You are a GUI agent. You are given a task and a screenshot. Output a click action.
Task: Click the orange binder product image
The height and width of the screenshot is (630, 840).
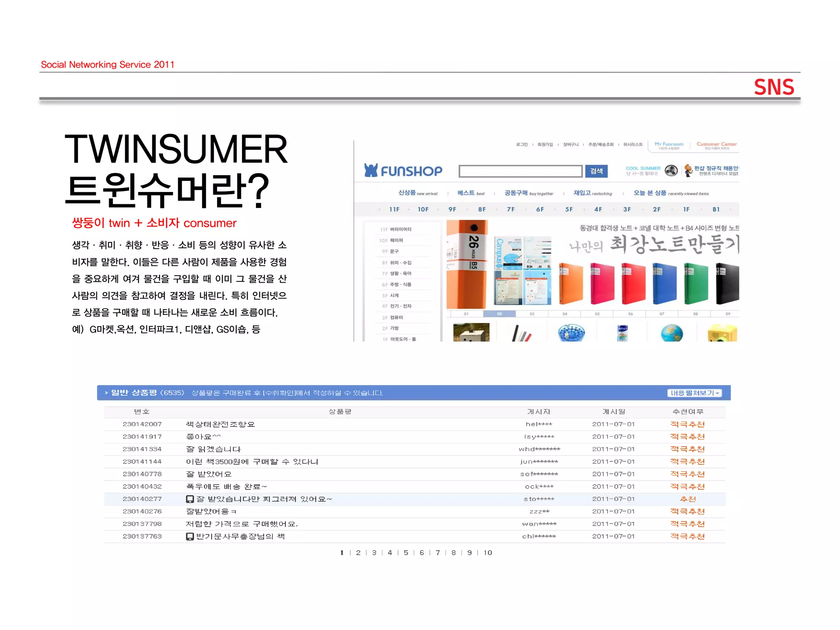pyautogui.click(x=571, y=283)
